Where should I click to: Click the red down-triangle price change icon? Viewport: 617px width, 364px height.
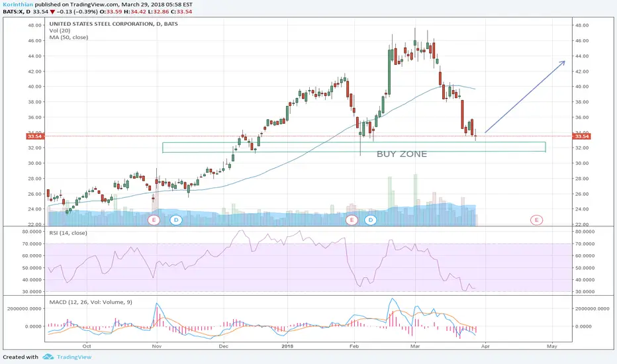coord(52,12)
